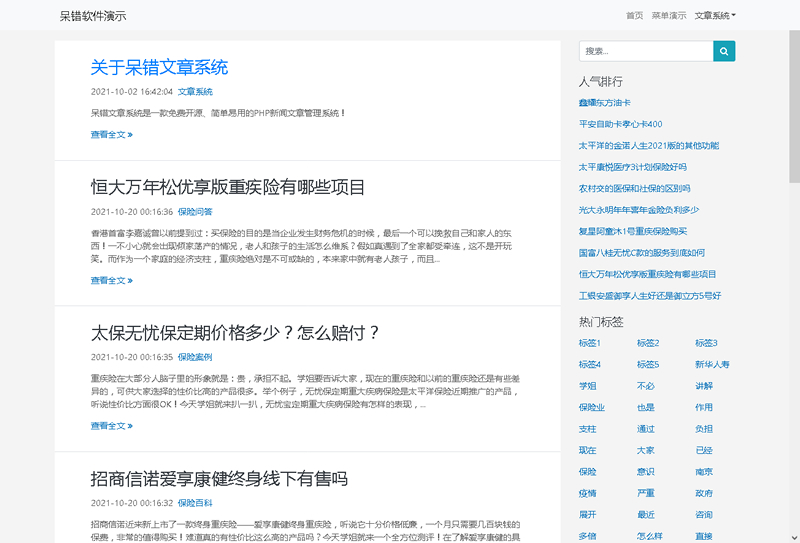Click the date 2021-10-20 00:16:35
The image size is (800, 543).
(132, 357)
